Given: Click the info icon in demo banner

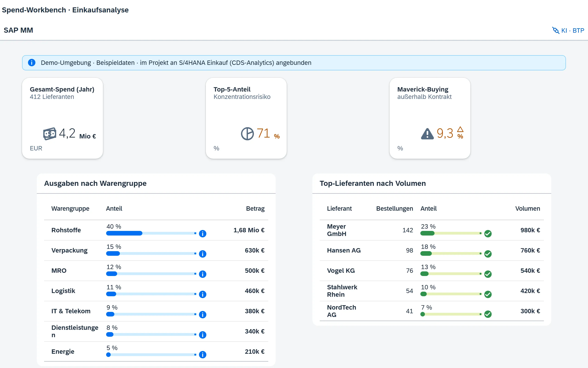Looking at the screenshot, I should [x=32, y=63].
